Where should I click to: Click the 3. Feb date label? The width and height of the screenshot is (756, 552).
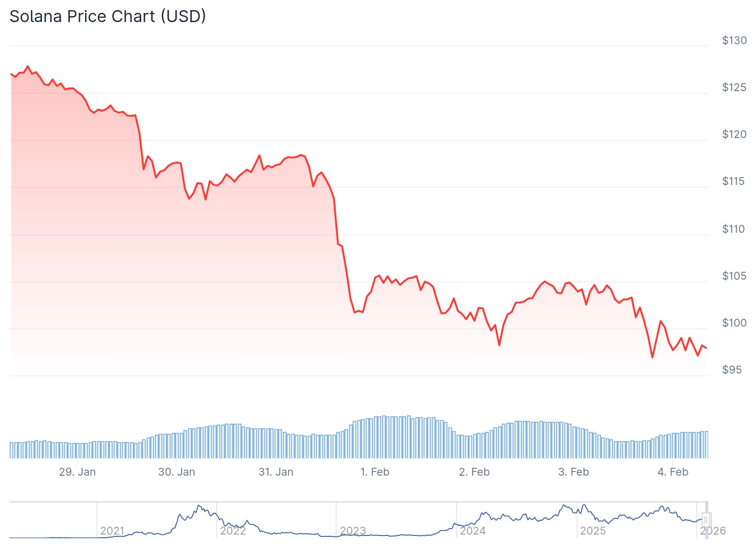tap(573, 472)
